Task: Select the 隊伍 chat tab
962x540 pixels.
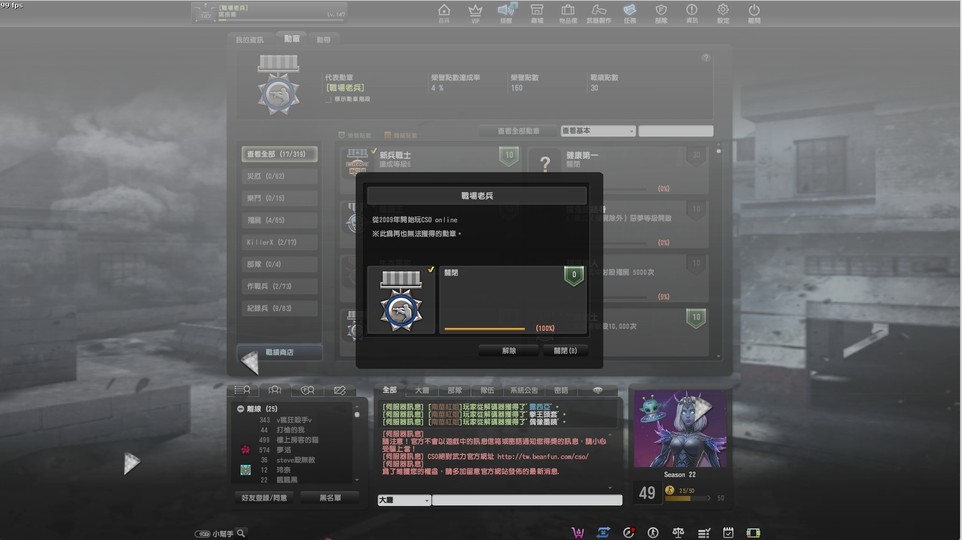Action: (x=487, y=390)
